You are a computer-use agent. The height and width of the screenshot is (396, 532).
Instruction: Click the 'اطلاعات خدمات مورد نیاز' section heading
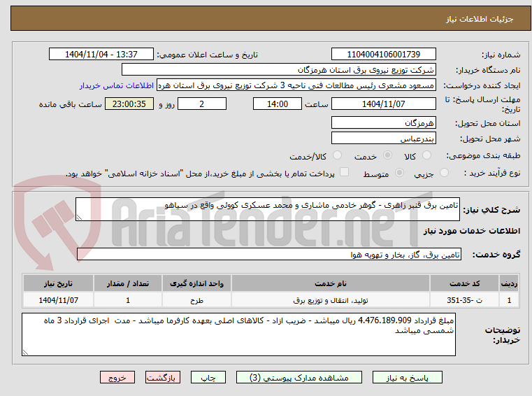[472, 231]
